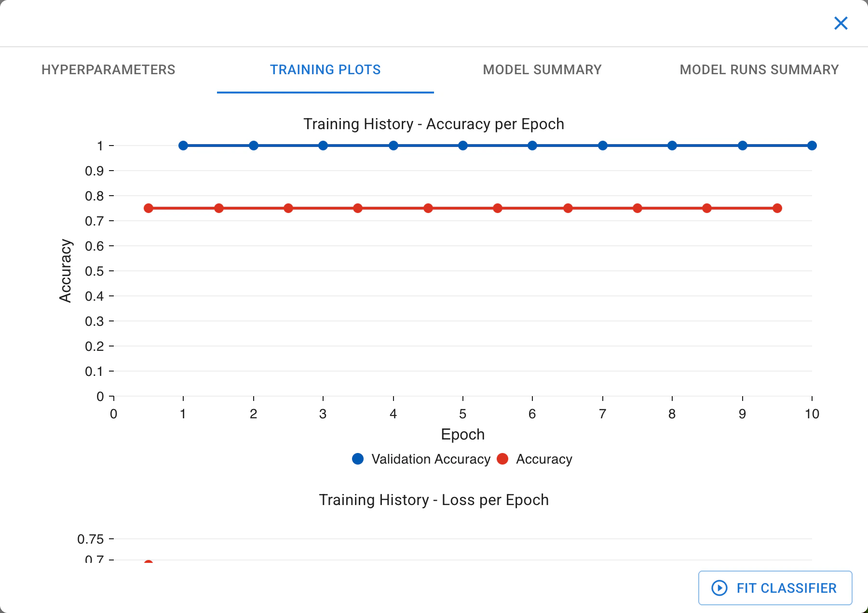Click the Accuracy per Epoch chart title
Viewport: 868px width, 613px height.
[x=434, y=124]
